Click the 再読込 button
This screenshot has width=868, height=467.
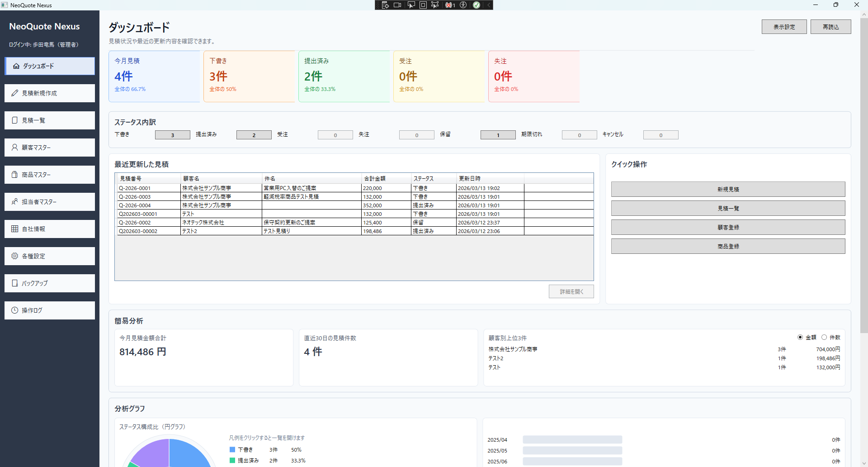830,27
